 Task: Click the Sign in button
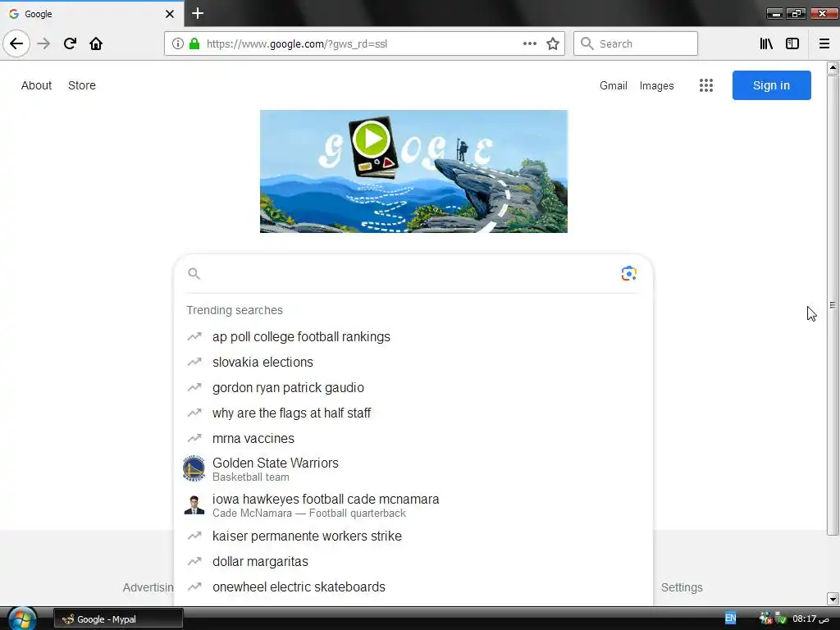coord(771,85)
